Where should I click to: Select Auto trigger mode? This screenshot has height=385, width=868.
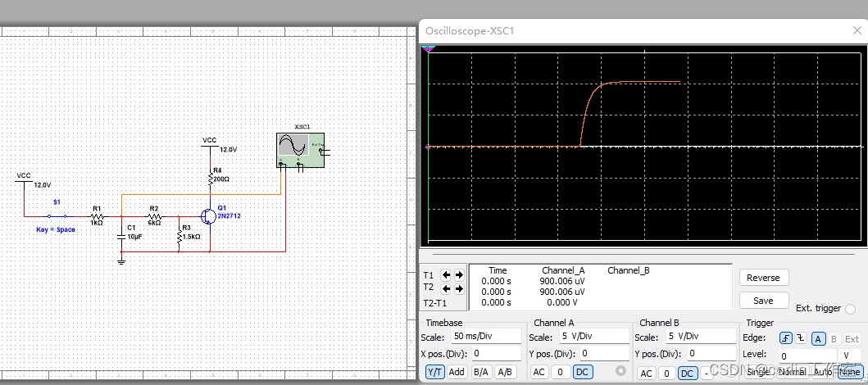(x=822, y=372)
